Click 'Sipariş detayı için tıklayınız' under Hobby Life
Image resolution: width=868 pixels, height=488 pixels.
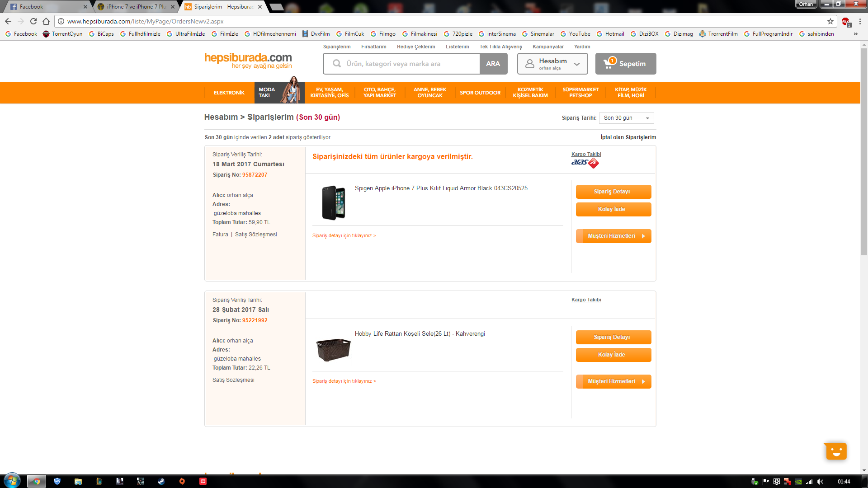344,381
